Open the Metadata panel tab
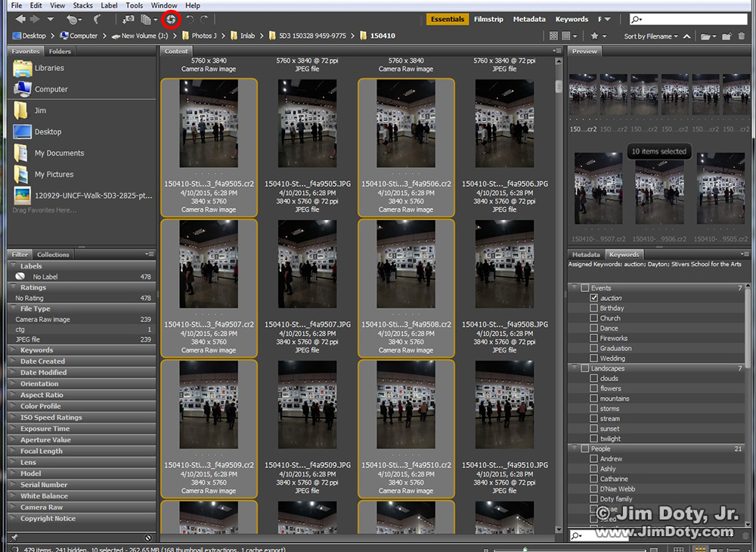756x552 pixels. tap(586, 255)
